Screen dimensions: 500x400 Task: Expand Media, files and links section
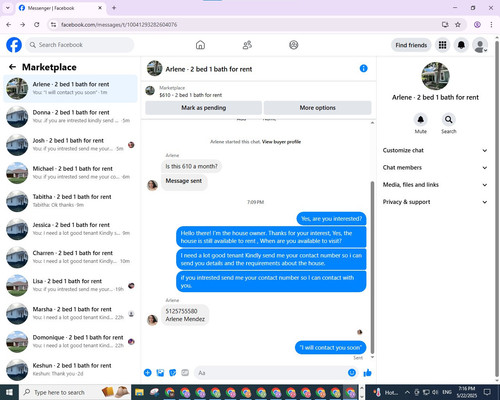435,185
